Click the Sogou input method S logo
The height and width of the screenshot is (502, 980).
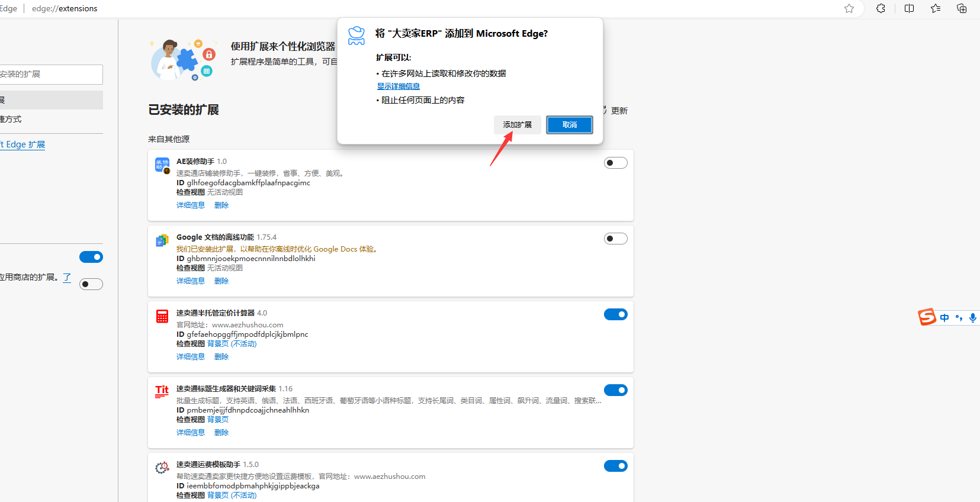pyautogui.click(x=927, y=317)
